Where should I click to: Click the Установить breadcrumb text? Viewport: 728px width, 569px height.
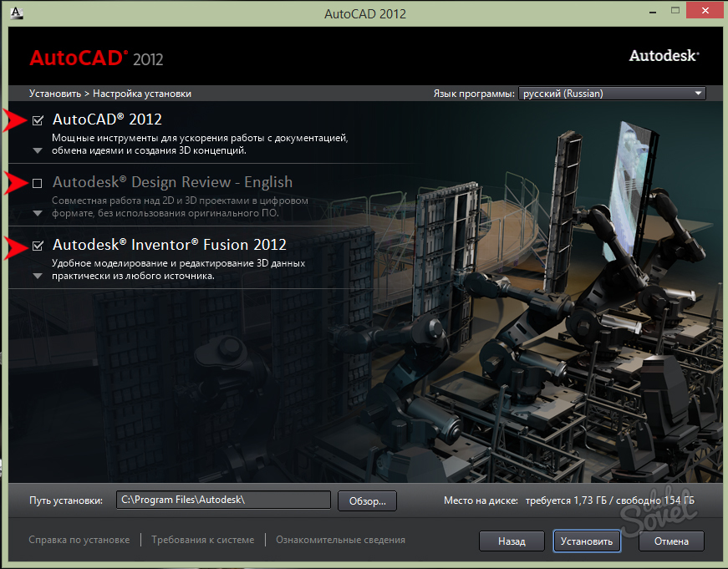55,94
